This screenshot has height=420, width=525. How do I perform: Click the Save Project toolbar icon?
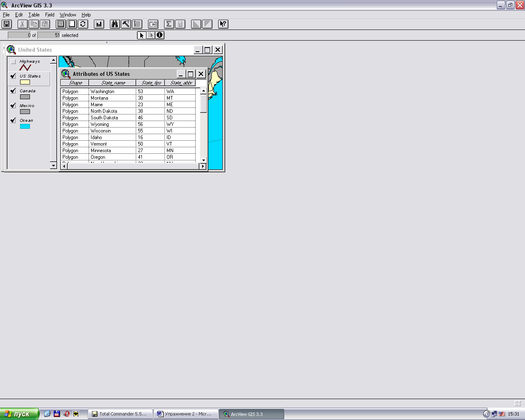7,24
